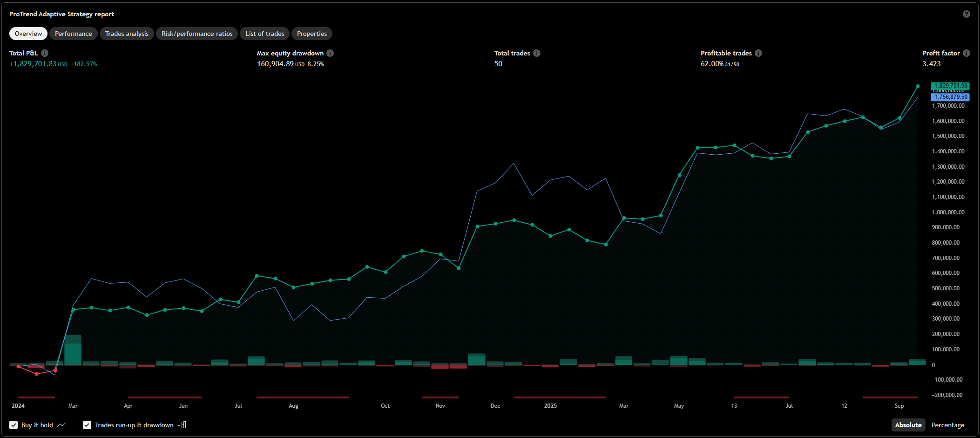980x438 pixels.
Task: Switch the chart display to Percentage
Action: coord(948,424)
